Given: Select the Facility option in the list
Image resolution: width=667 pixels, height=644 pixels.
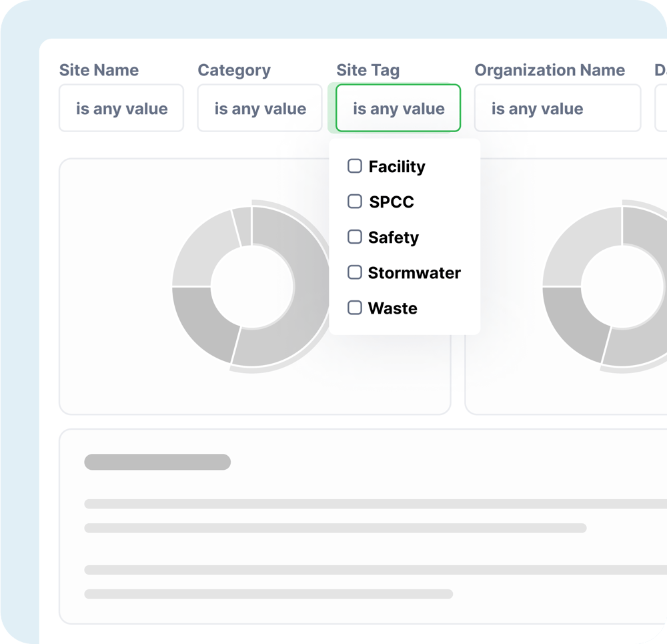Looking at the screenshot, I should [x=396, y=166].
